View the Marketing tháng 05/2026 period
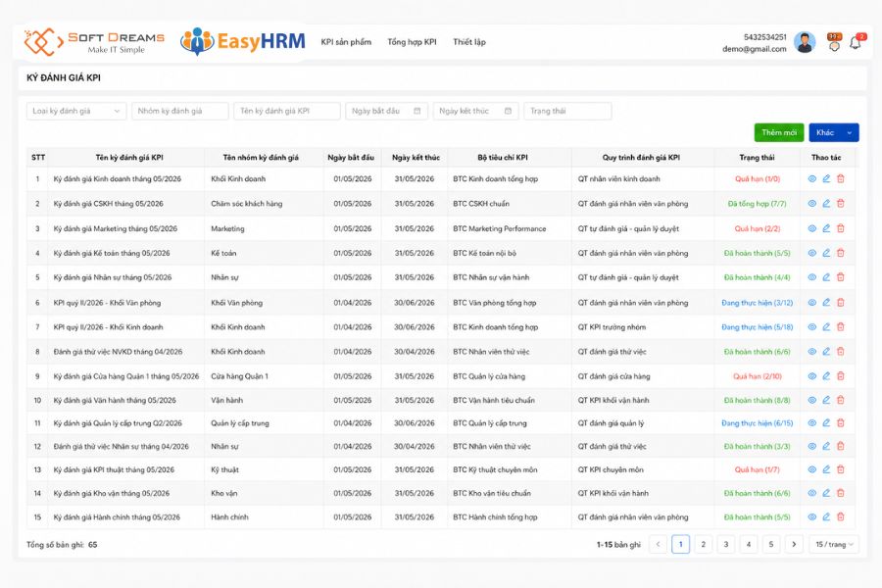 coord(811,228)
